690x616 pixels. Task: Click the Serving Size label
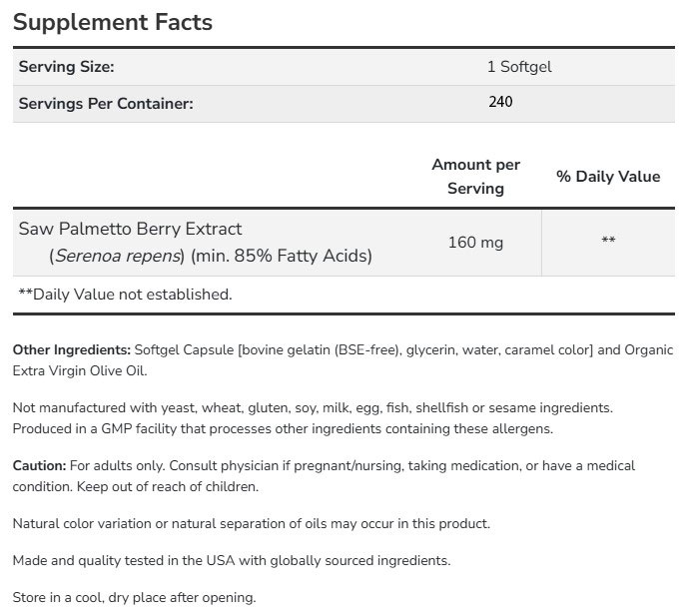(67, 68)
